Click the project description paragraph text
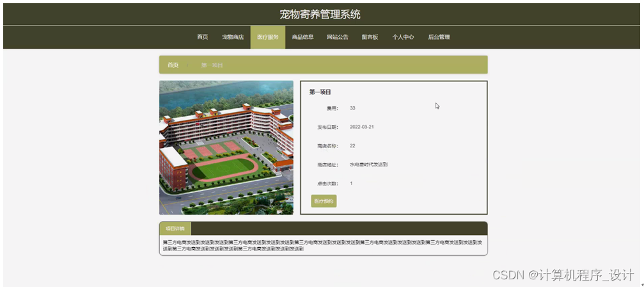 (x=323, y=245)
